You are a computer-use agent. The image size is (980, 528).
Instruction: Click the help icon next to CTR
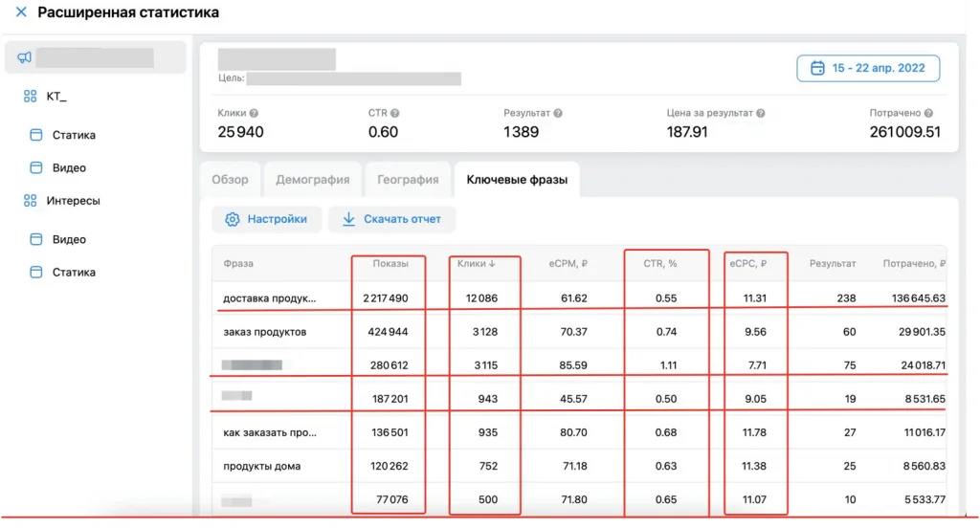pyautogui.click(x=395, y=113)
